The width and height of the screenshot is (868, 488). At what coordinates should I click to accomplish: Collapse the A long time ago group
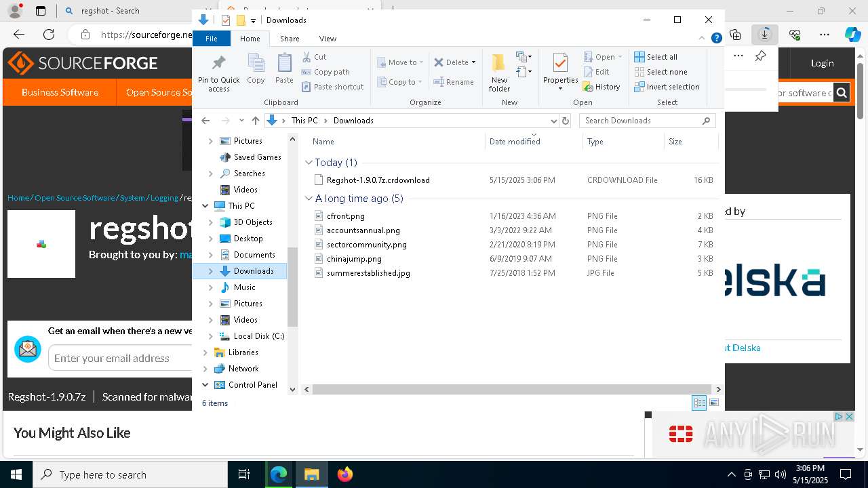pos(309,199)
